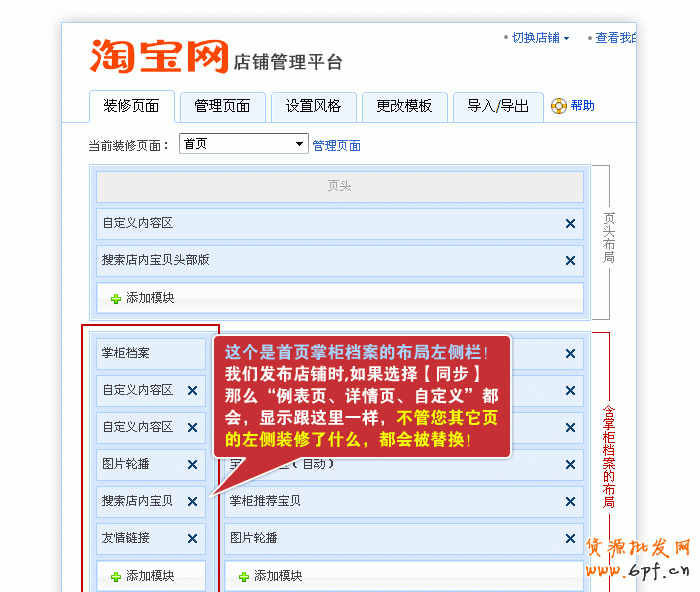Expand the 切换店铺 dropdown menu
Screen dimensions: 700x592
(x=540, y=38)
